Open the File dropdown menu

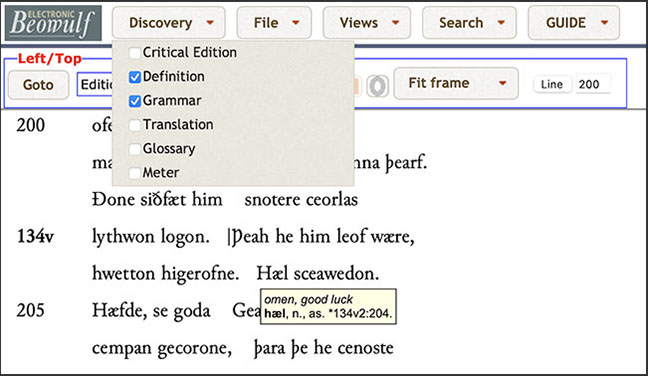[x=274, y=23]
